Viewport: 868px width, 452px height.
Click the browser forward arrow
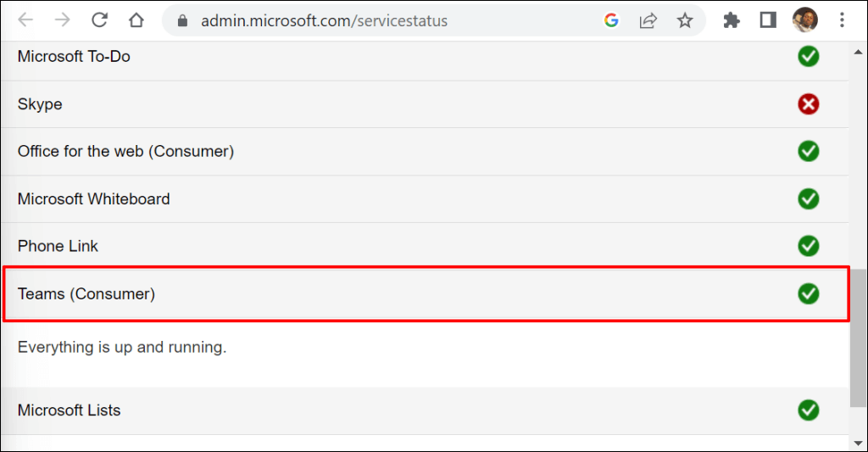tap(62, 20)
